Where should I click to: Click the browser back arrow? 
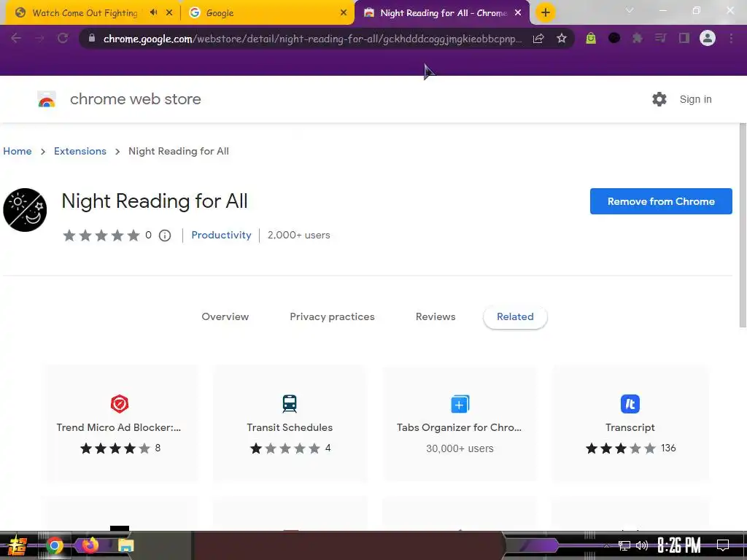tap(16, 38)
